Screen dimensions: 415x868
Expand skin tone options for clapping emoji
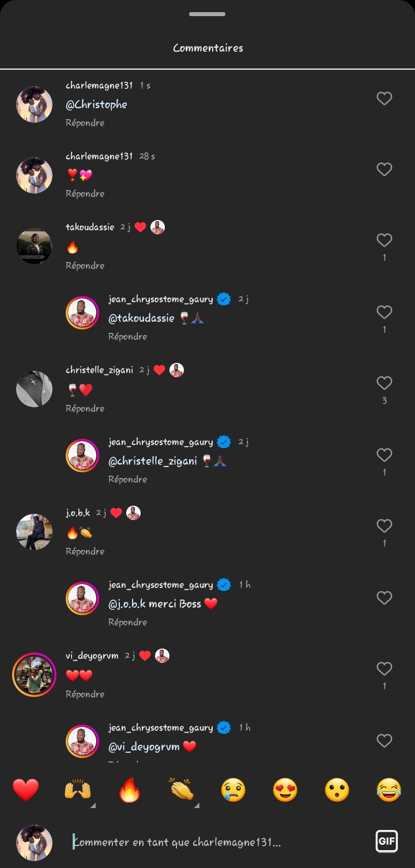[197, 805]
